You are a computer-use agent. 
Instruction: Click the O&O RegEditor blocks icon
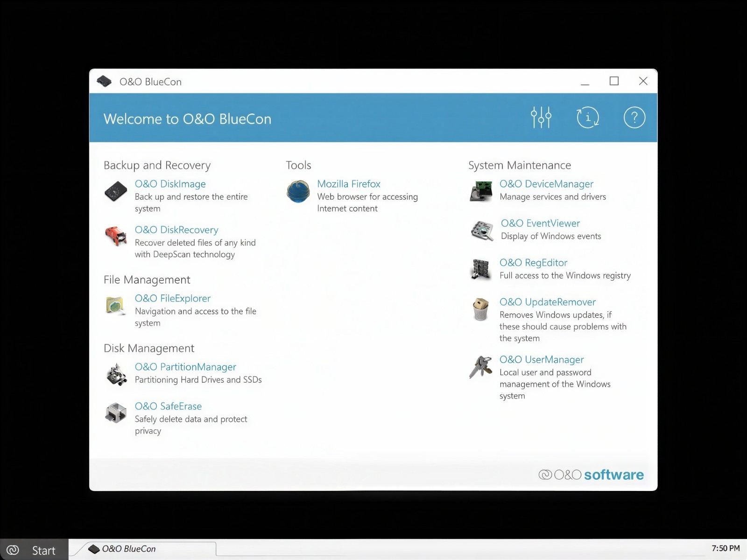[481, 269]
